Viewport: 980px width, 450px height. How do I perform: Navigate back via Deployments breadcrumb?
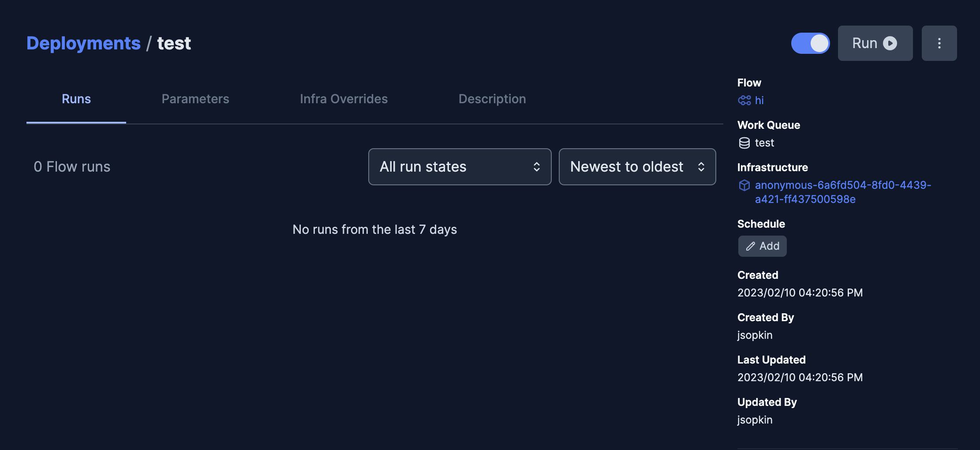coord(83,43)
